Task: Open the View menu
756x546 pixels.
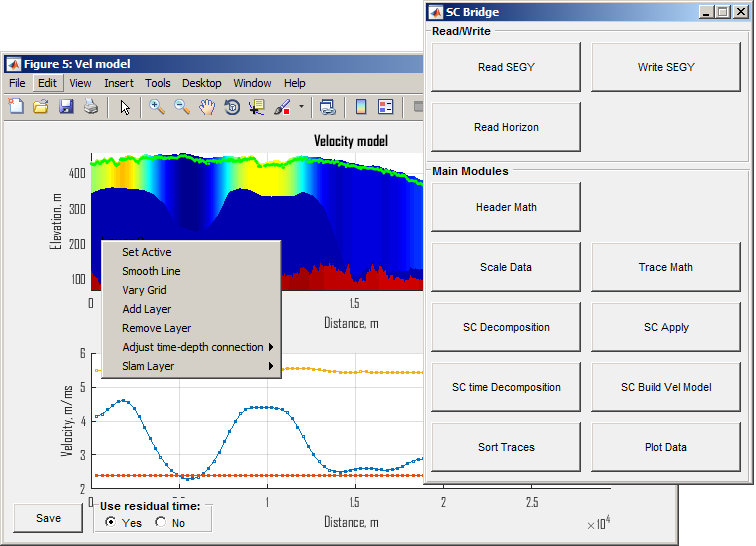Action: [x=80, y=83]
